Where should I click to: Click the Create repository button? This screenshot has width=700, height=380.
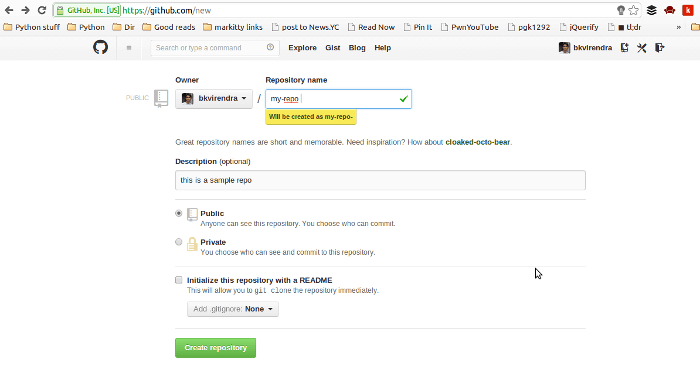[216, 348]
